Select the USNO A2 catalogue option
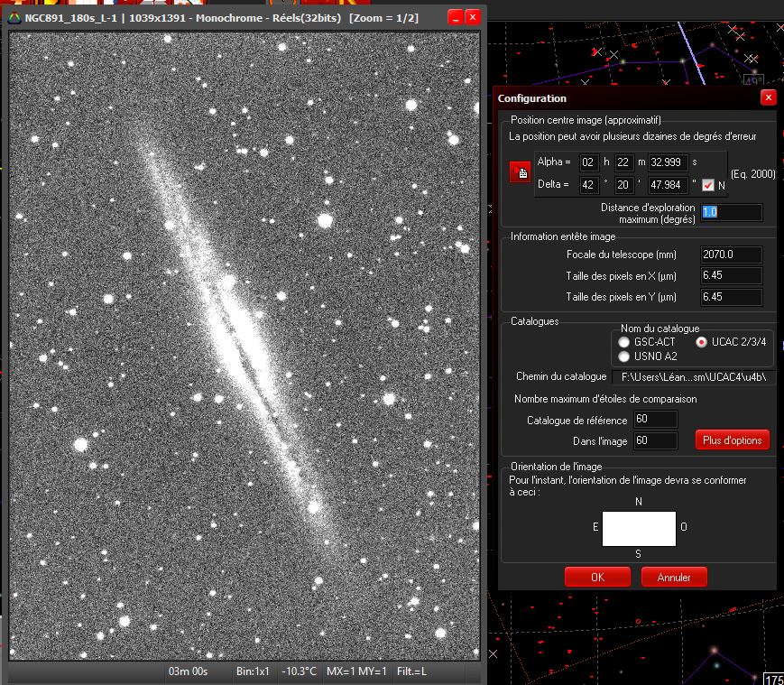Viewport: 784px width, 685px height. tap(624, 356)
